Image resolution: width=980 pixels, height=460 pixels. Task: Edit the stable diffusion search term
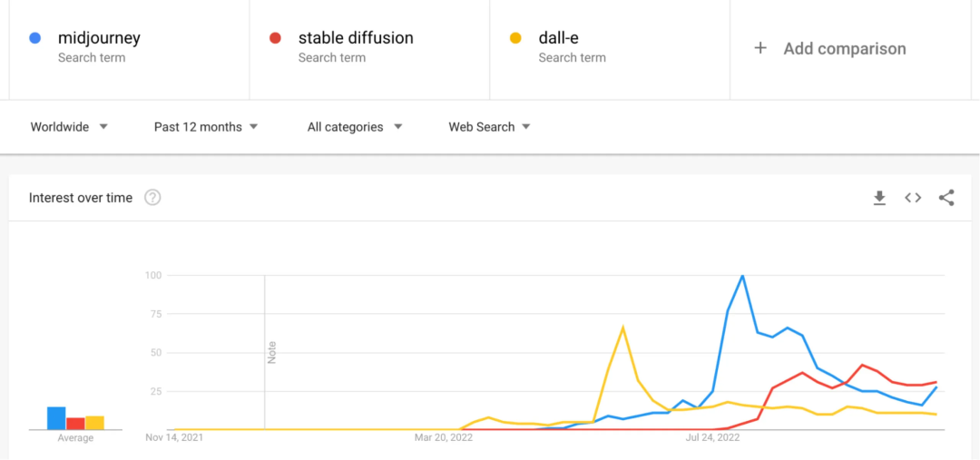pos(356,38)
